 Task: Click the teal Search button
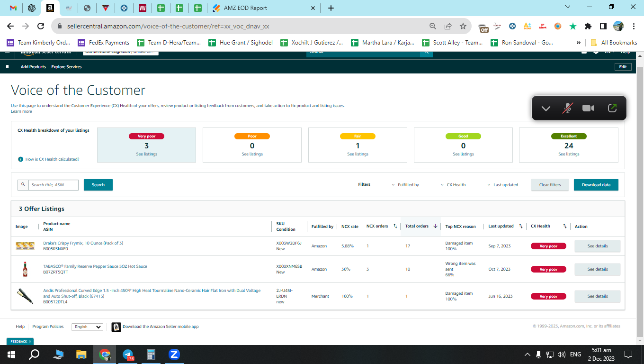coord(98,185)
